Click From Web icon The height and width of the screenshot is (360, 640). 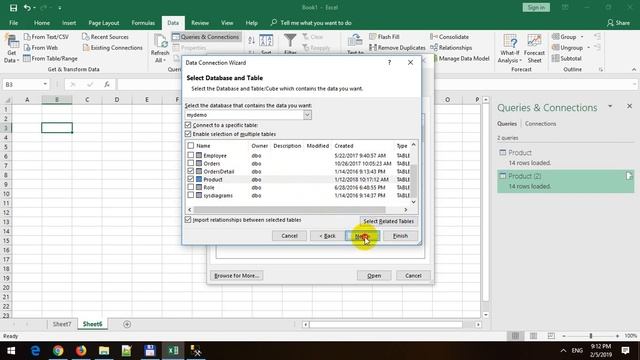[x=27, y=47]
